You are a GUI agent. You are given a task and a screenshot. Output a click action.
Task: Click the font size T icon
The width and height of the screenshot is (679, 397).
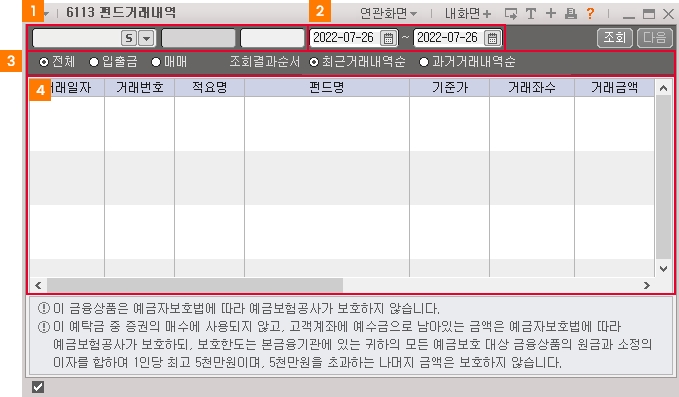tap(530, 14)
